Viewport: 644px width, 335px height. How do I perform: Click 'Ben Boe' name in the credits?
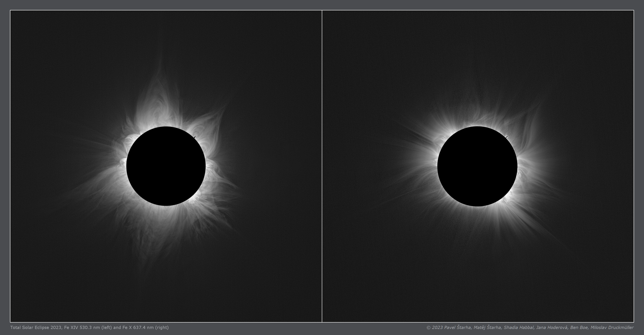point(579,328)
